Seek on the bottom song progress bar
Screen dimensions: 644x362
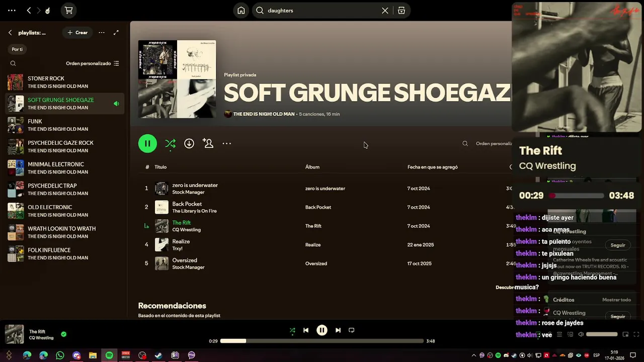(x=322, y=341)
